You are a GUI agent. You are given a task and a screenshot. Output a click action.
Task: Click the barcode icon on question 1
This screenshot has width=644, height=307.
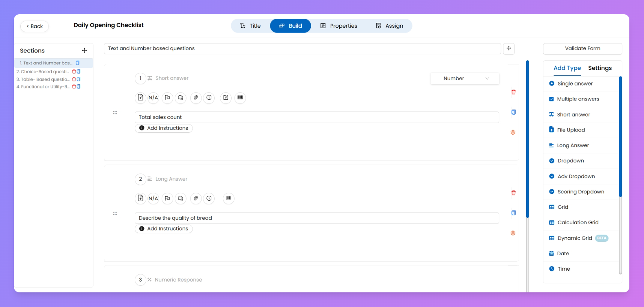point(240,97)
